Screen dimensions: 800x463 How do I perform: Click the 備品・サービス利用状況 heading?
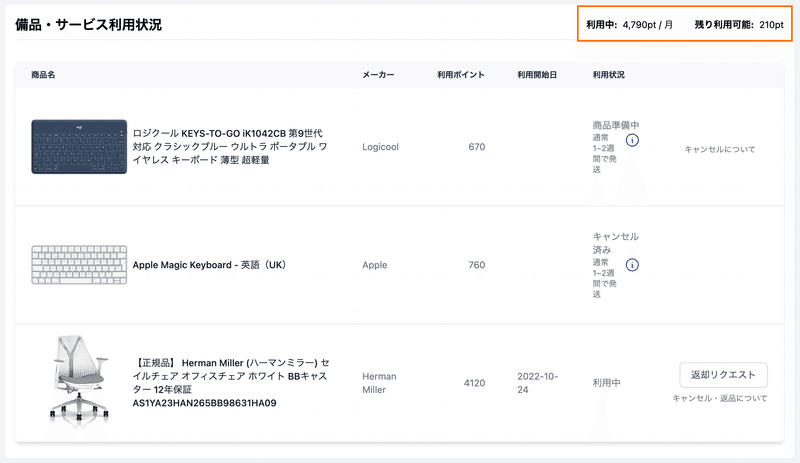tap(88, 25)
